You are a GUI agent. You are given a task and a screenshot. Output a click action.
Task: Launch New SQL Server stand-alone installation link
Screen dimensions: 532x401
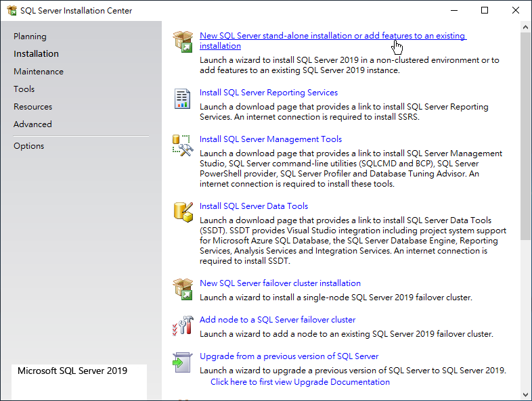pos(333,41)
